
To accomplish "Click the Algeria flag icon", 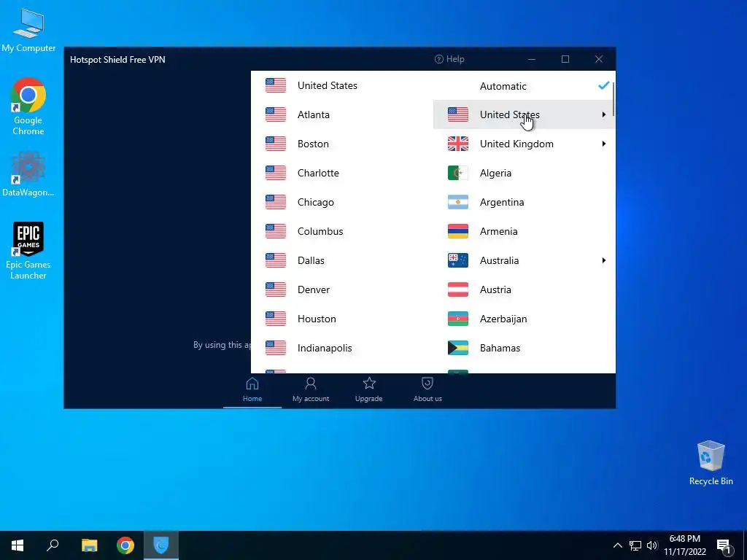I will click(x=458, y=173).
